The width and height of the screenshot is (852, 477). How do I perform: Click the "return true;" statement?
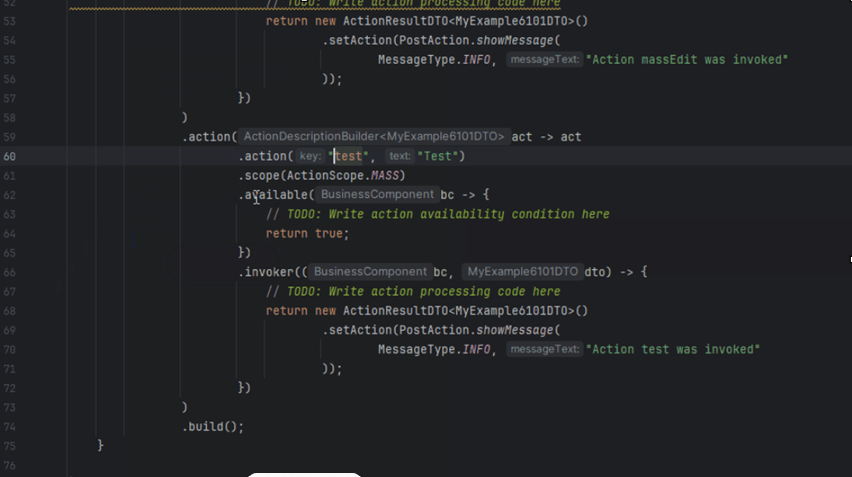(x=307, y=233)
